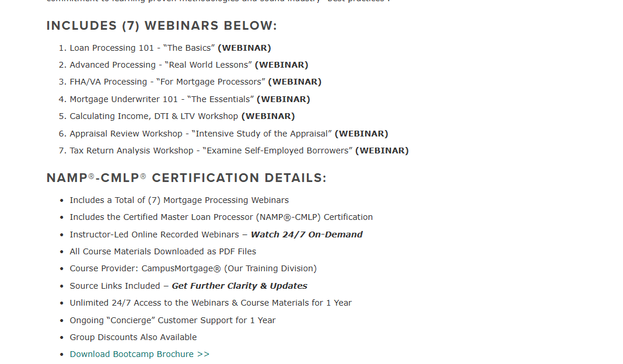Click the "Watch 24/7 On-Demand" italic text
623x364 pixels.
307,235
